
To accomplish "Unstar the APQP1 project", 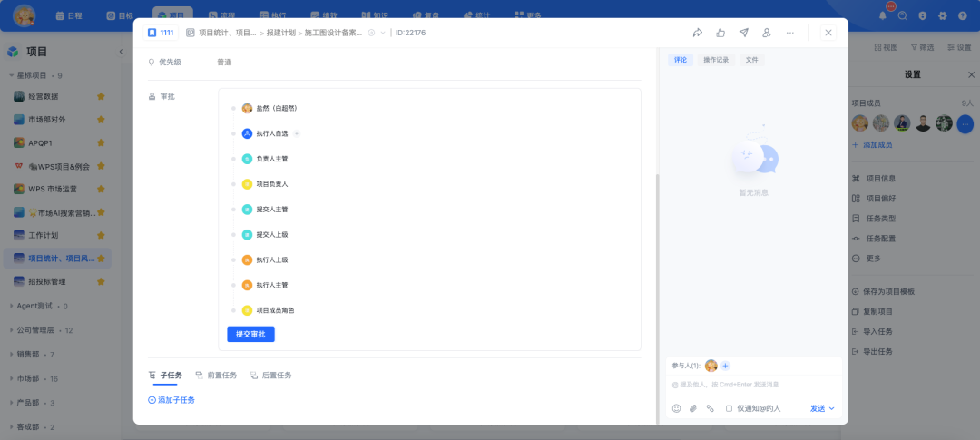I will tap(101, 142).
